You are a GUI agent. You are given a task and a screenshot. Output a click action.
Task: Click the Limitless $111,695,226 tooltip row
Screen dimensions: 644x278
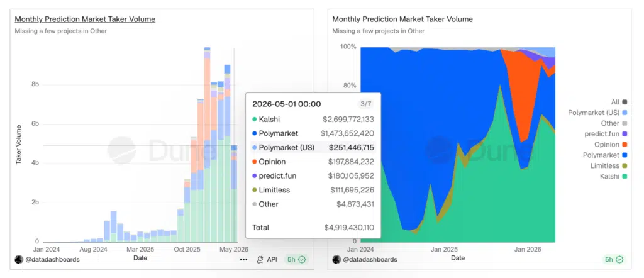point(313,190)
